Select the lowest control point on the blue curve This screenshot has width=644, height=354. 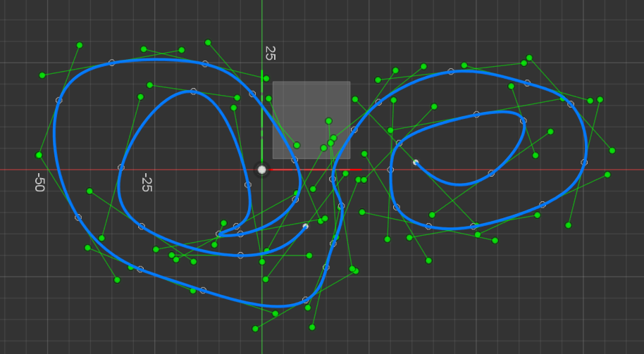[x=306, y=300]
